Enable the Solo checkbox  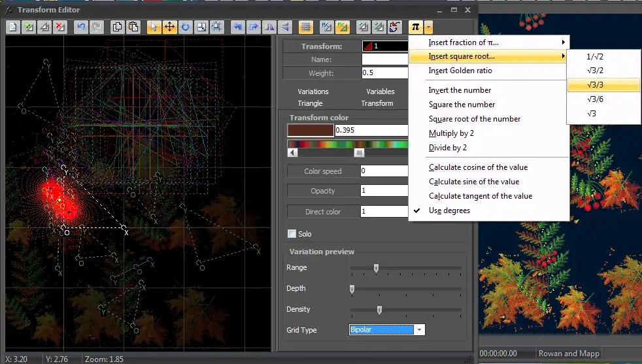click(292, 234)
